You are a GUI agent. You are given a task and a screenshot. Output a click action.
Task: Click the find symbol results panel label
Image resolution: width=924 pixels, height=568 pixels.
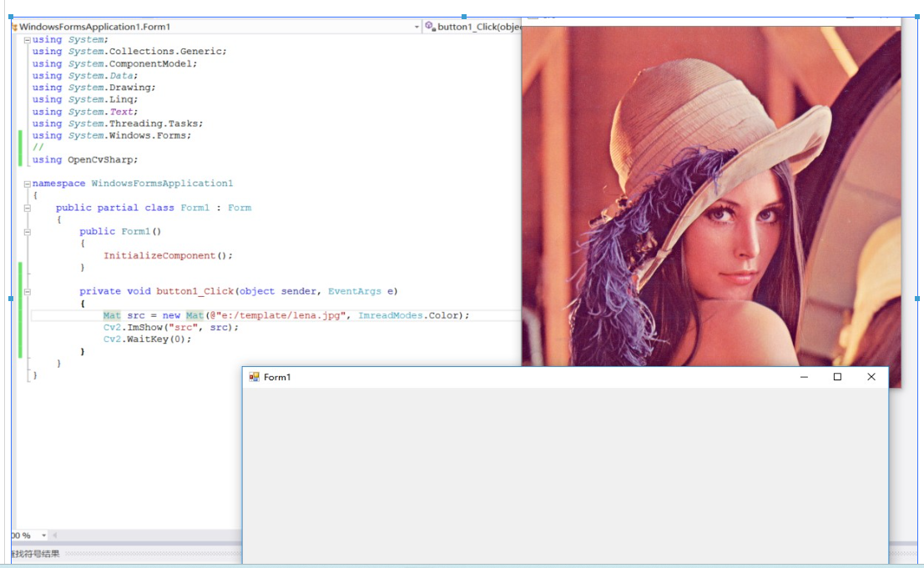[x=35, y=553]
